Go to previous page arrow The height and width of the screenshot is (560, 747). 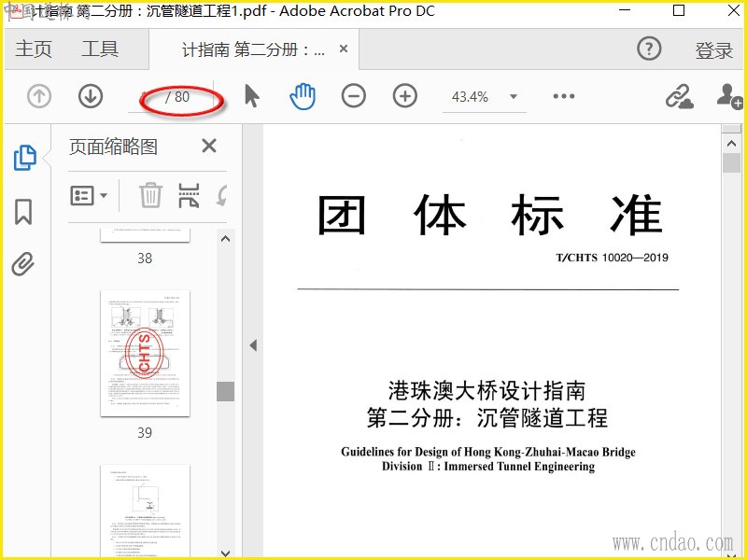coord(39,97)
